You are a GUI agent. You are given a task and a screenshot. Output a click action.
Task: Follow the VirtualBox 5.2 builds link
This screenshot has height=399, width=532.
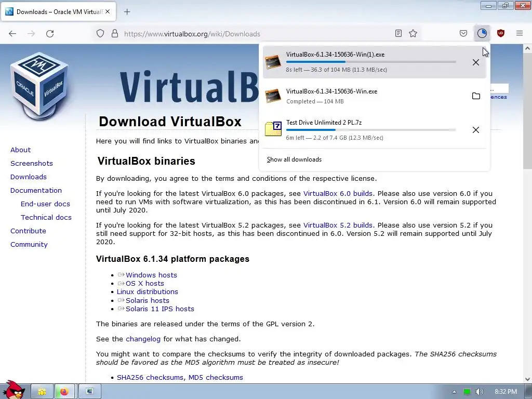click(338, 225)
